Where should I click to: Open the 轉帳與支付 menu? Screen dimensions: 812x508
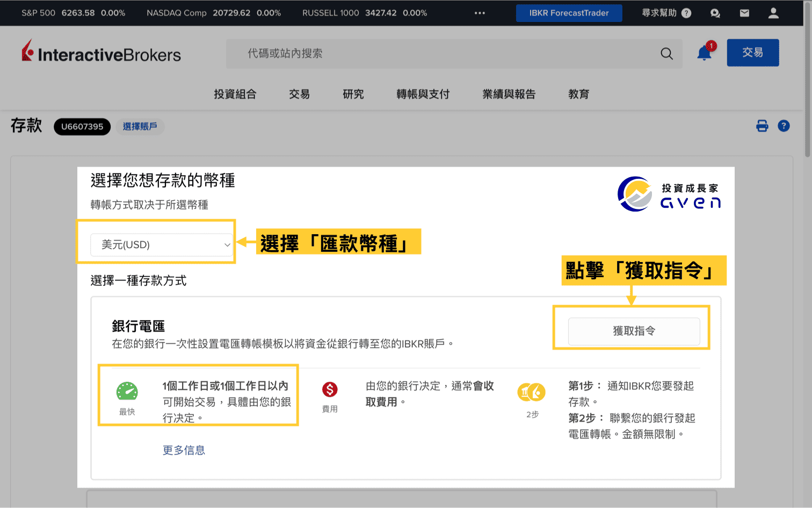423,94
